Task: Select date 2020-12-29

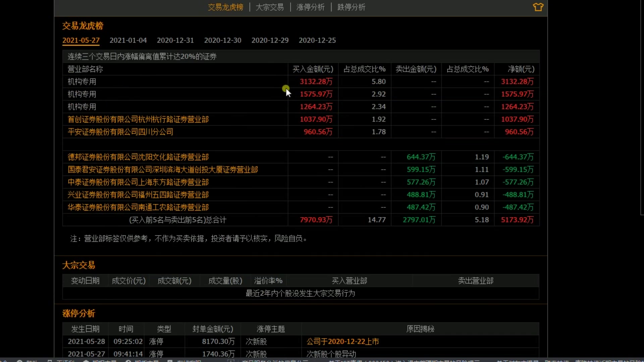Action: click(x=270, y=40)
